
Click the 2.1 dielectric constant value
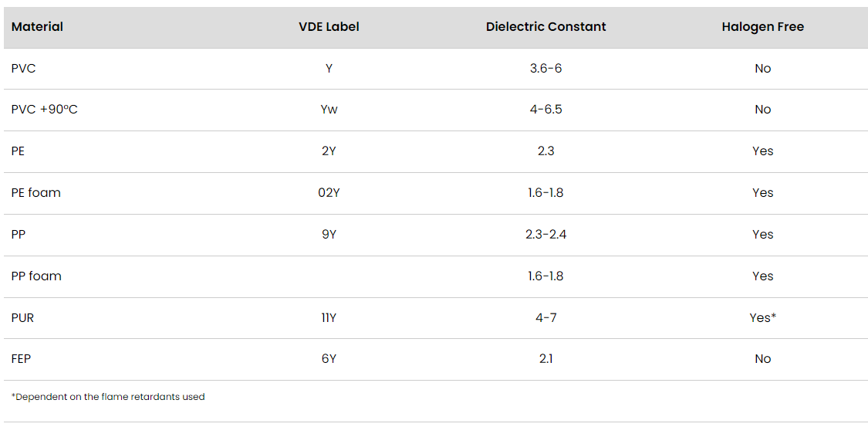545,359
